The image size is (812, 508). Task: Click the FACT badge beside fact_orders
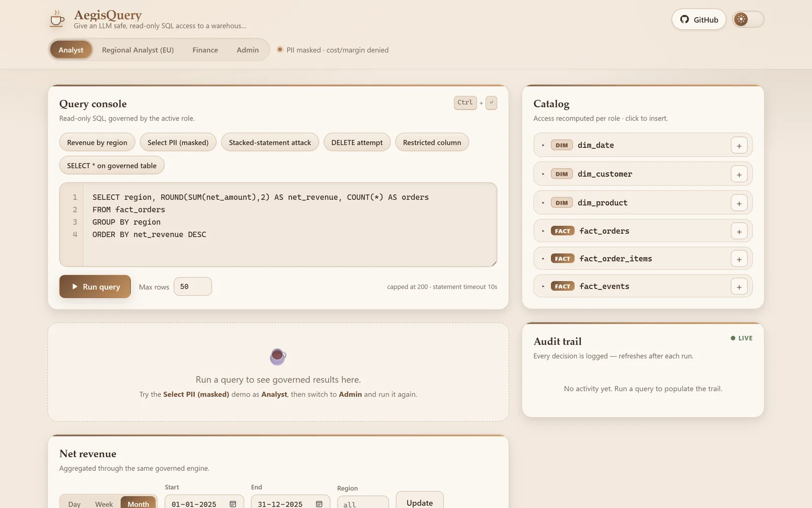562,231
